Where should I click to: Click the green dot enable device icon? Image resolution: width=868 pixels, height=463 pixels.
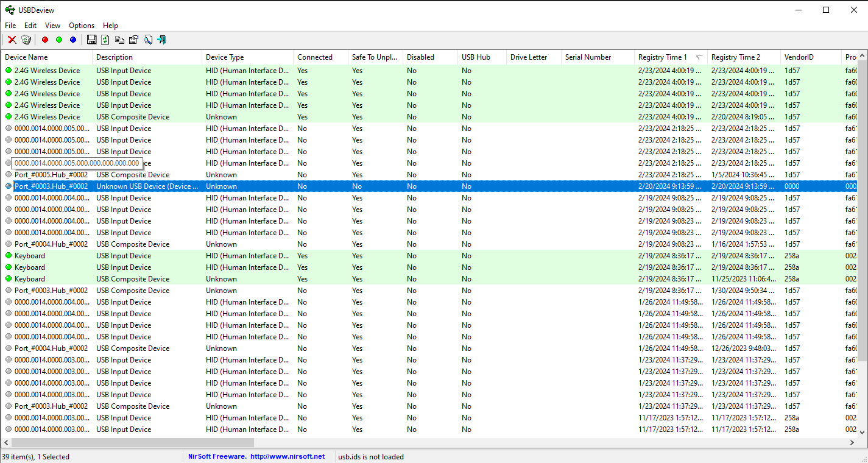[x=59, y=40]
